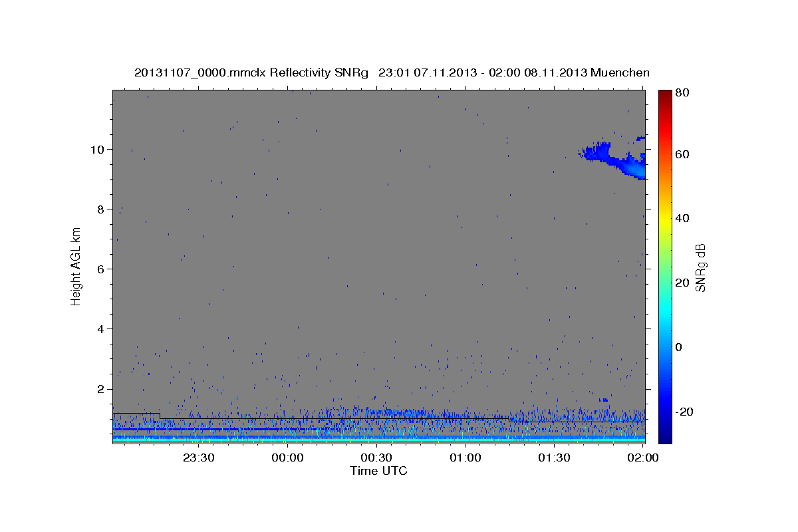Select the 01:00 time tick label

(x=465, y=458)
